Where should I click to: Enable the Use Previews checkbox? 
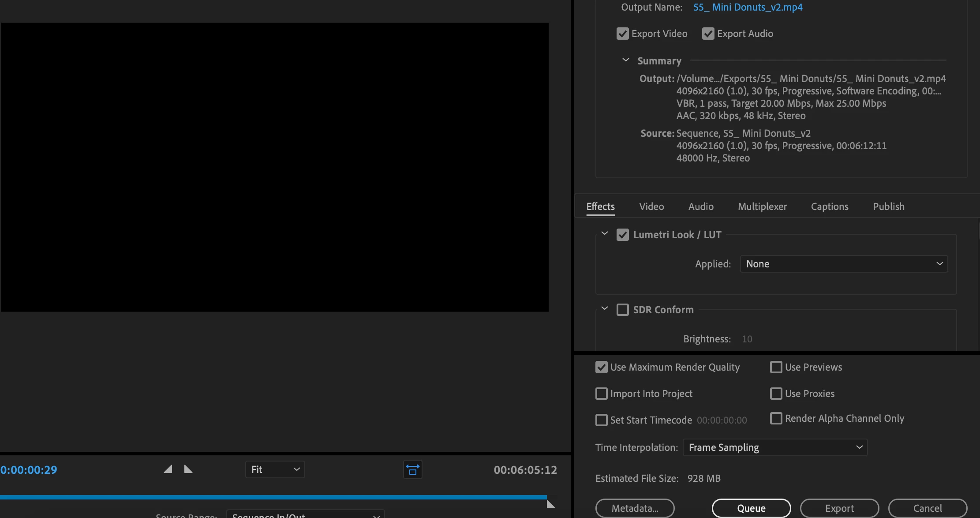tap(776, 367)
